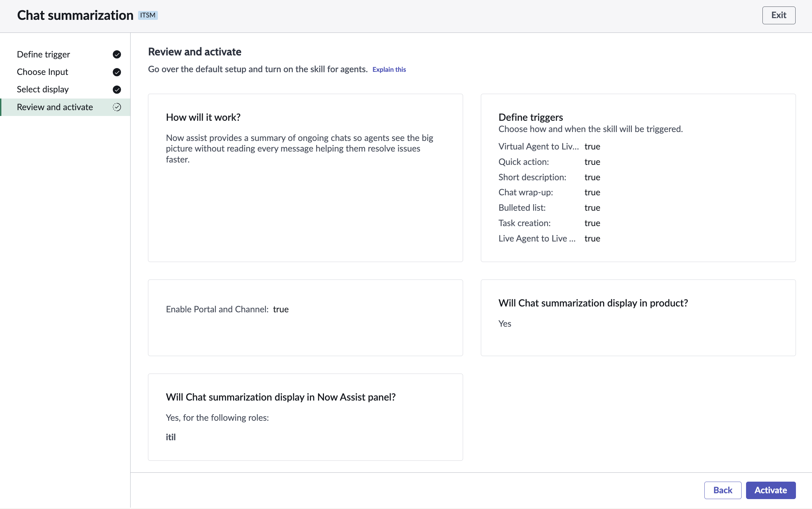Open the Explain this link
Screen dimensions: 812x509
coord(389,69)
